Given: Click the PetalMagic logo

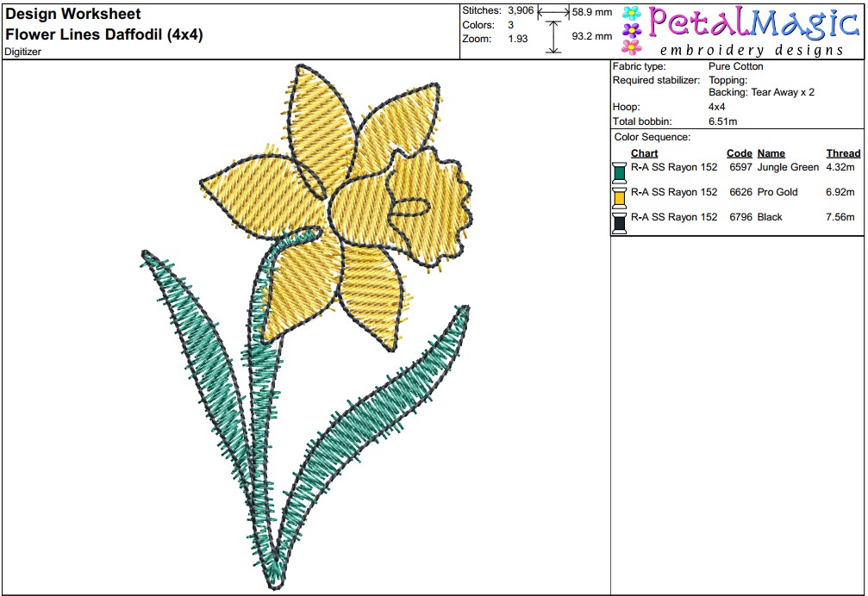Looking at the screenshot, I should (x=741, y=31).
